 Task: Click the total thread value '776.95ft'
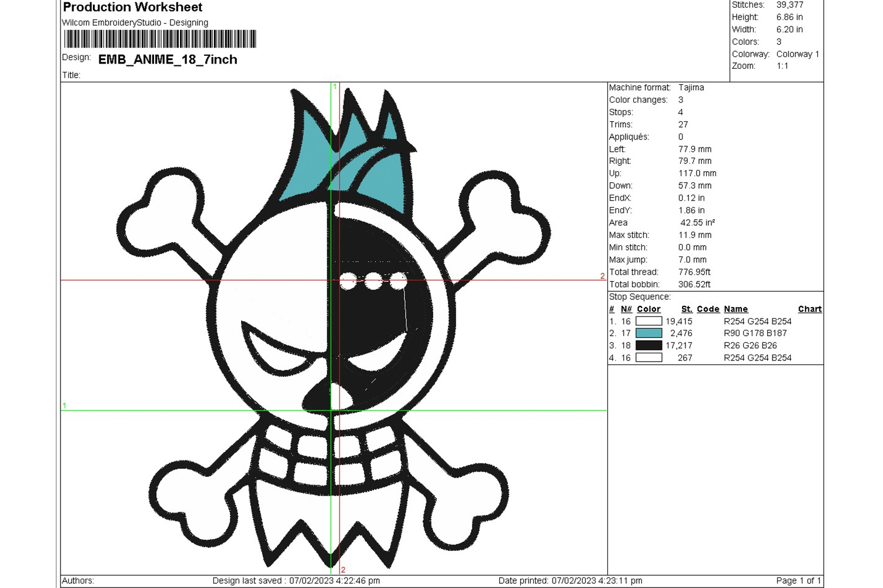click(694, 272)
